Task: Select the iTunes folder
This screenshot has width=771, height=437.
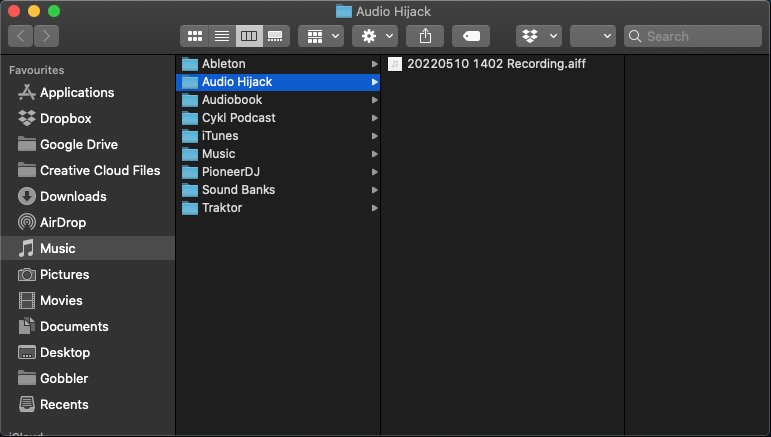Action: [x=278, y=136]
